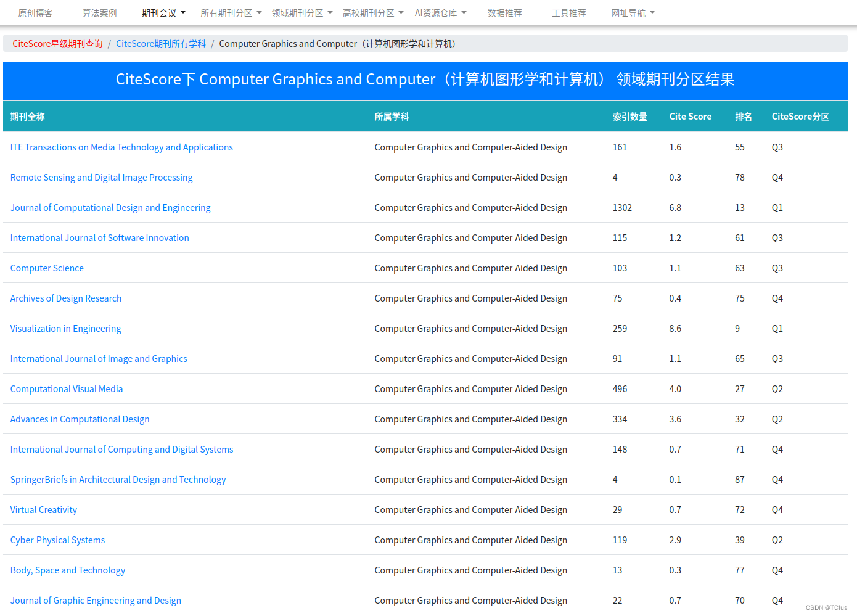Select index count 334 cell
This screenshot has height=616, width=857.
(x=620, y=419)
